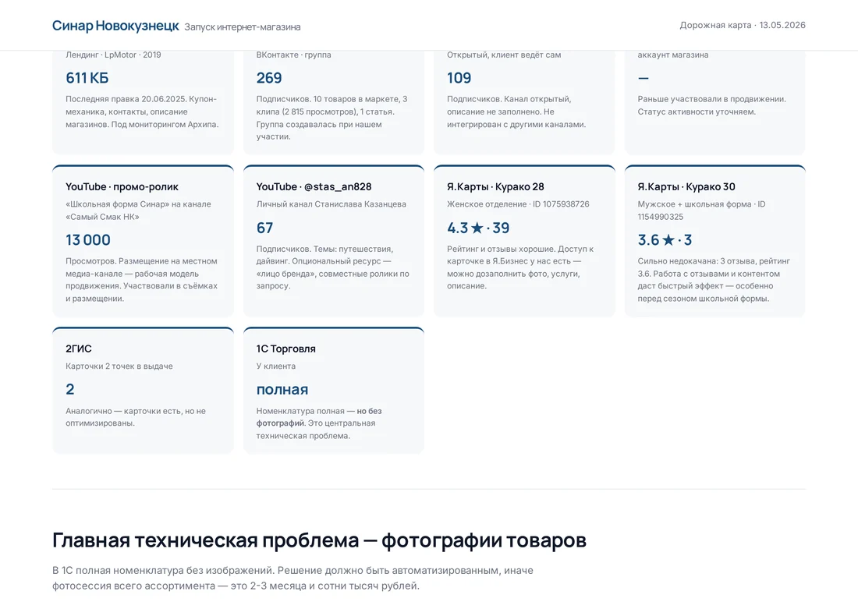Select the Женское отделение · ID 1075938726 caption
The width and height of the screenshot is (858, 616).
518,204
